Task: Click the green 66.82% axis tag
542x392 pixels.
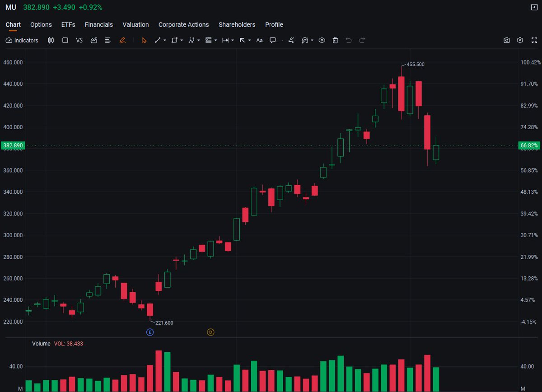Action: [x=529, y=145]
